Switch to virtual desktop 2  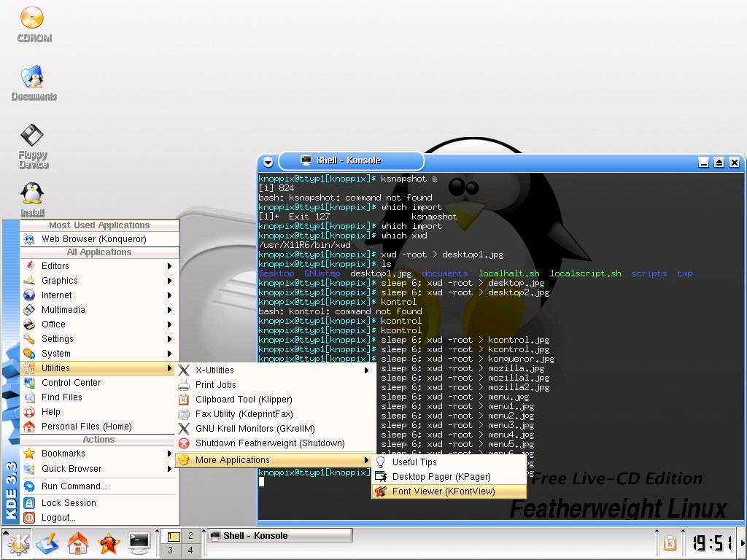point(190,536)
